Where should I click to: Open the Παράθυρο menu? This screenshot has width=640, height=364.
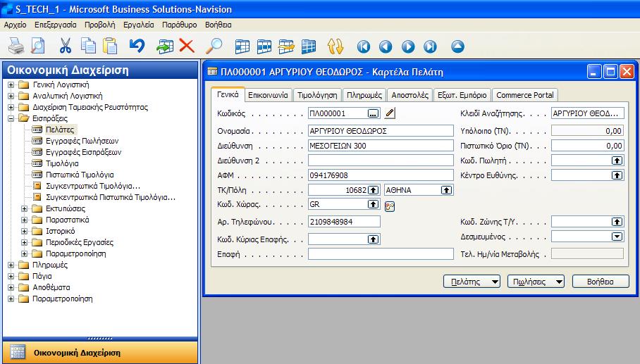tap(179, 25)
